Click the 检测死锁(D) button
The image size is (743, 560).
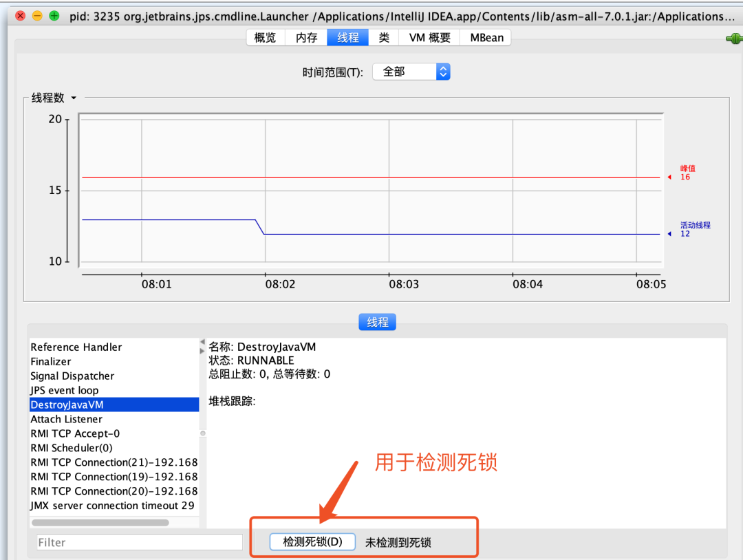(x=312, y=541)
